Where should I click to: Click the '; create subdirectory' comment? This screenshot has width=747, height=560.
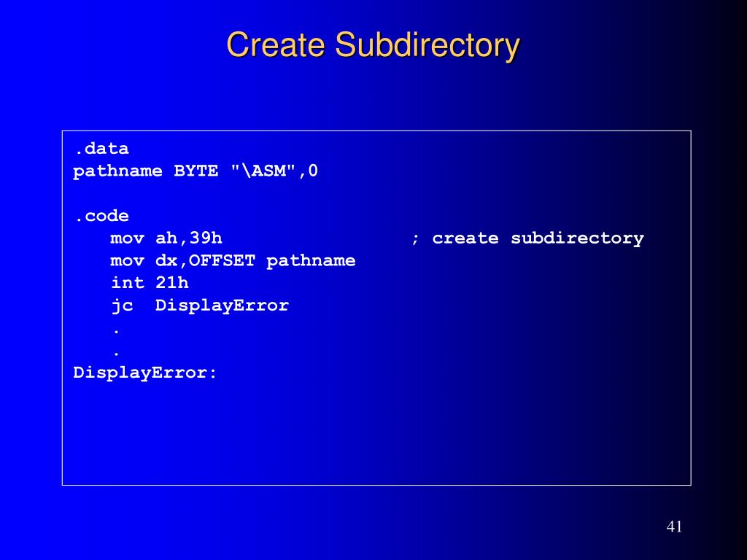pyautogui.click(x=528, y=238)
